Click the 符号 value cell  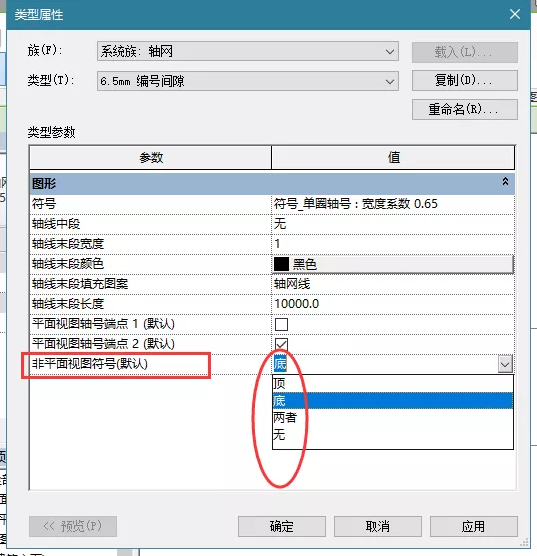[393, 204]
